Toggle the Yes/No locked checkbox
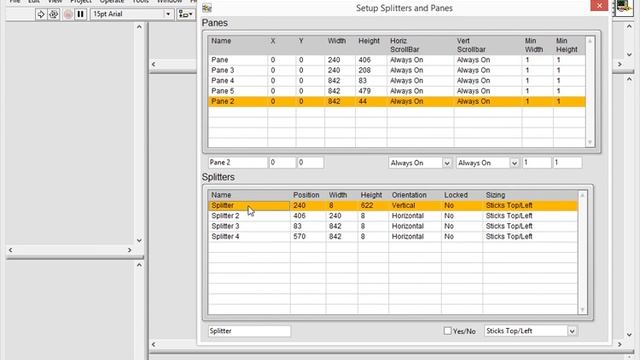Screen dimensions: 640x360 click(447, 331)
